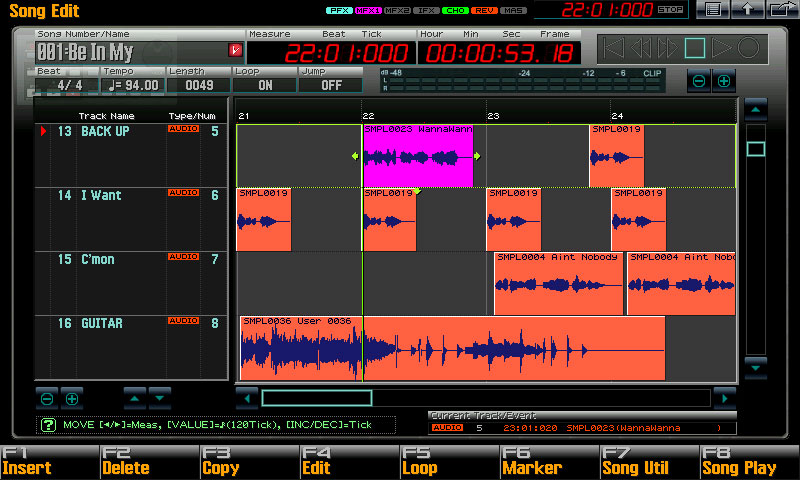
Task: Click plus zoom icon below track list
Action: pos(72,398)
